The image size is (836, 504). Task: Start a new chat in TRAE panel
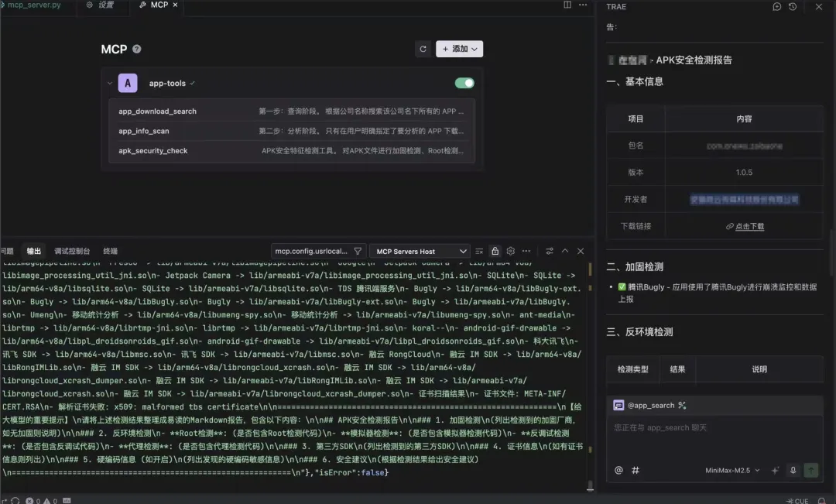777,6
